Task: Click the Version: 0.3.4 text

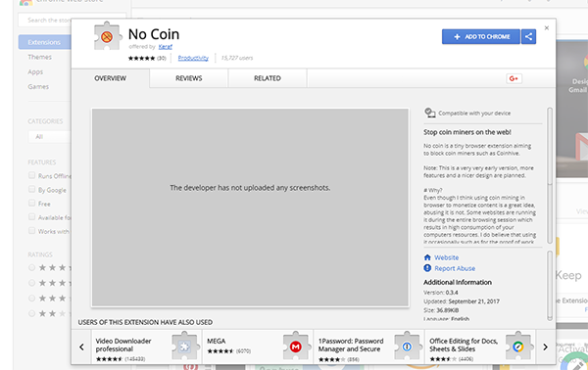Action: [441, 293]
